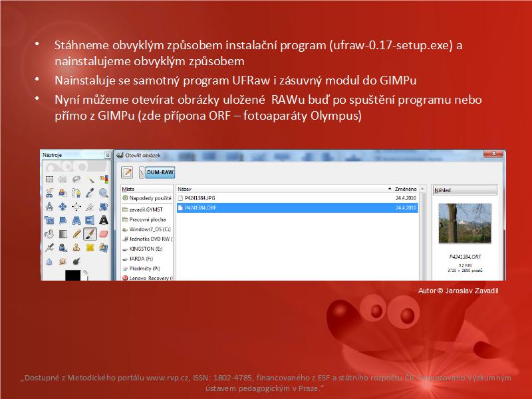
Task: Select the Zoom magnifier tool
Action: coord(104,193)
